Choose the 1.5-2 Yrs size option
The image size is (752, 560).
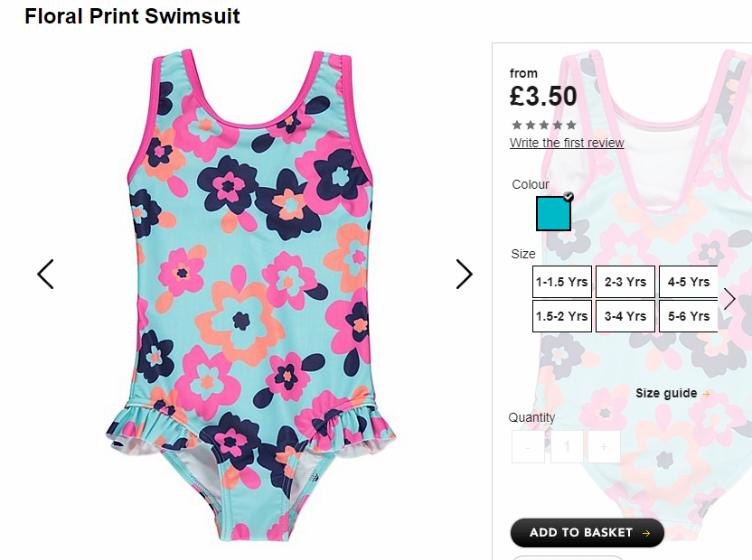click(562, 316)
